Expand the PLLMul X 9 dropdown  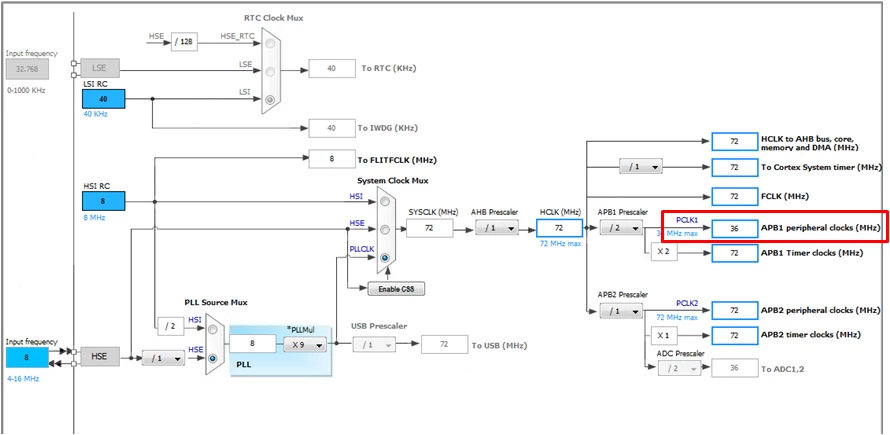click(305, 344)
